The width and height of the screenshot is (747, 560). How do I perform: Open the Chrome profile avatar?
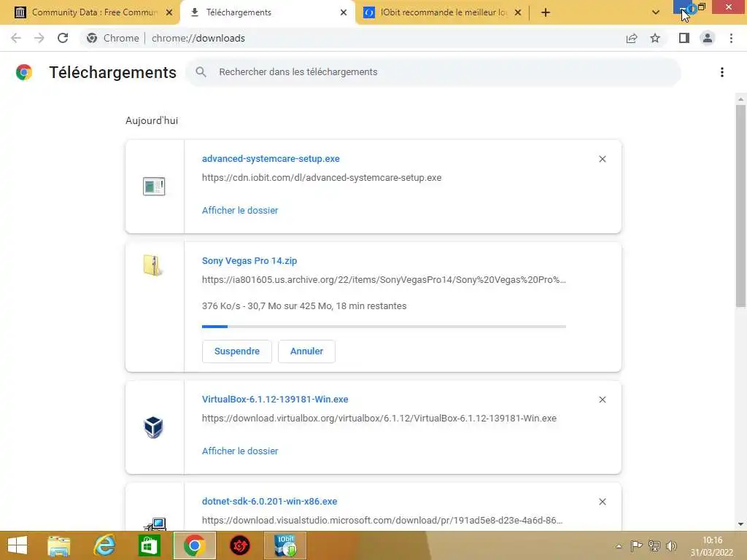pos(708,38)
